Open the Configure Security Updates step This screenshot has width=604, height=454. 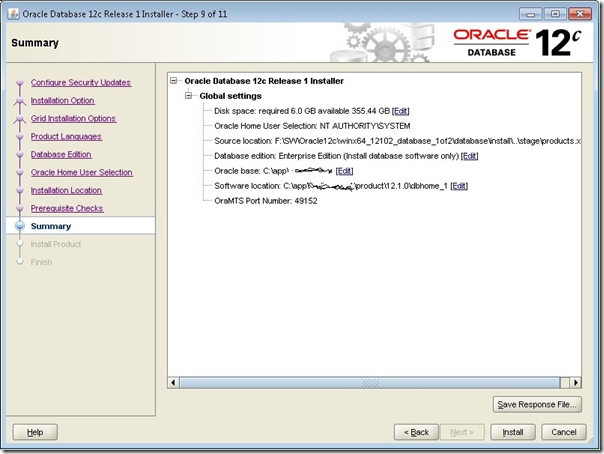tap(81, 82)
